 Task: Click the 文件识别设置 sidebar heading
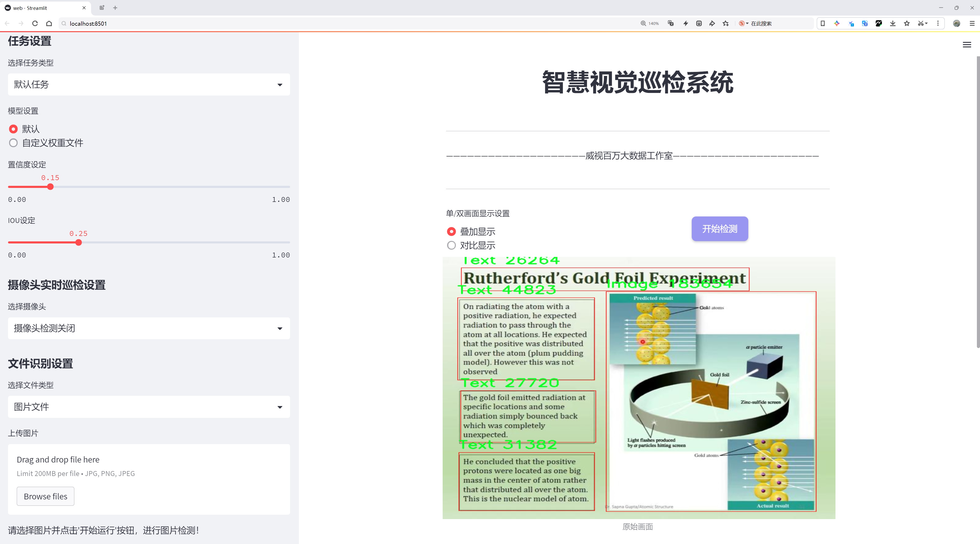(x=40, y=364)
